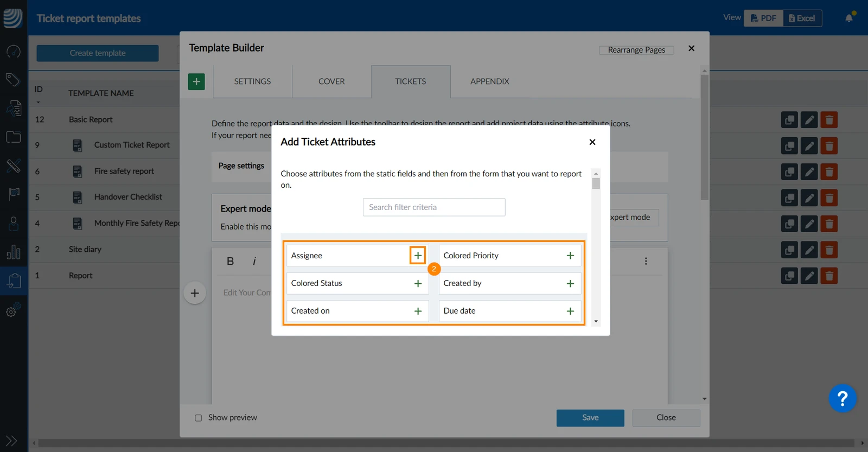Image resolution: width=868 pixels, height=452 pixels.
Task: Edit the Fire safety report template
Action: (x=809, y=172)
